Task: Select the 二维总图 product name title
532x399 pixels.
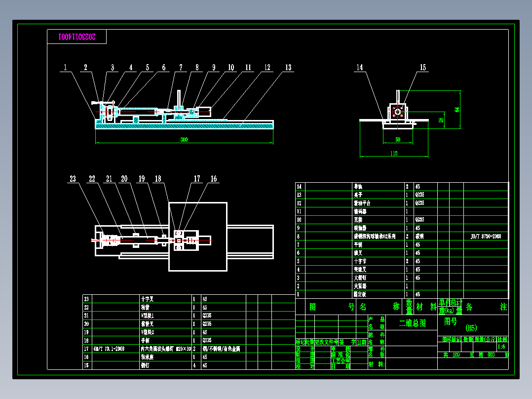Action: point(412,323)
